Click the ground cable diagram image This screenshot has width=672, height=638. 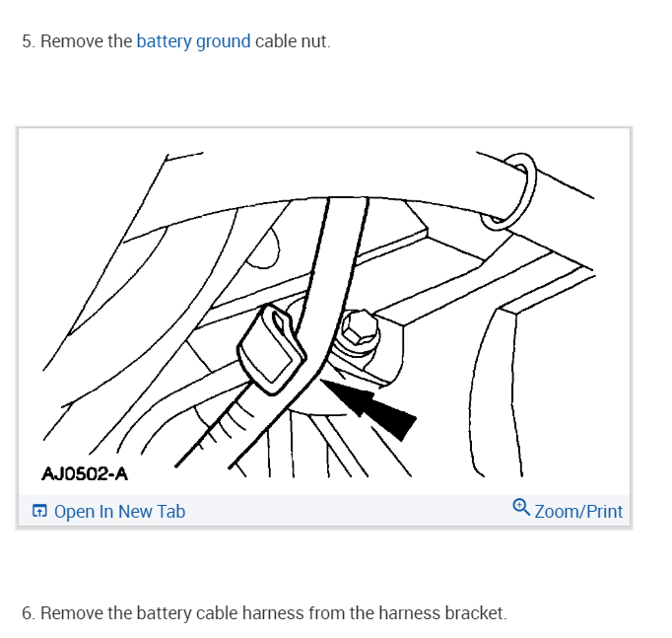tap(324, 312)
